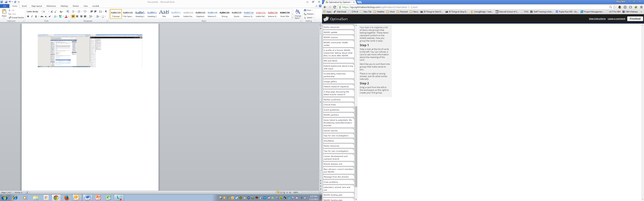
Task: Open the View instructions link
Action: pos(597,19)
